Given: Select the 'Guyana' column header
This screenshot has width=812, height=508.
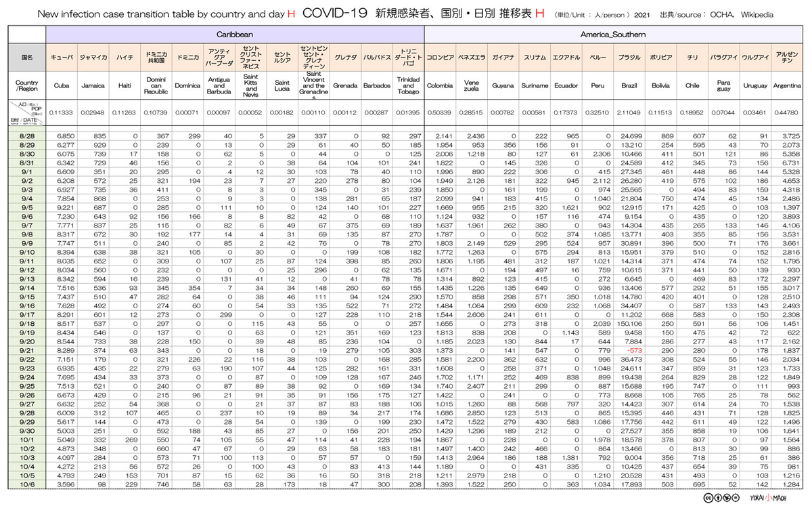Looking at the screenshot, I should [503, 87].
